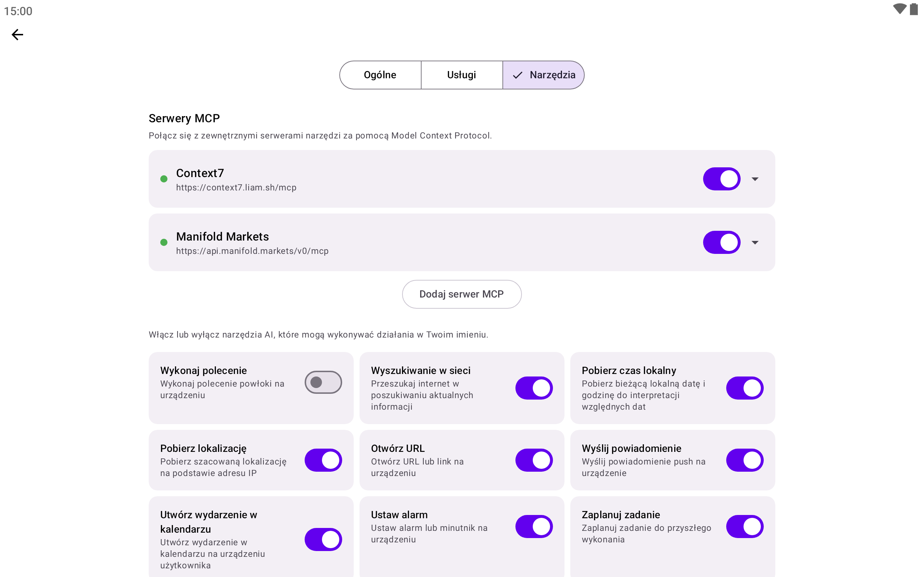Disable the Context7 MCP server

pos(722,179)
